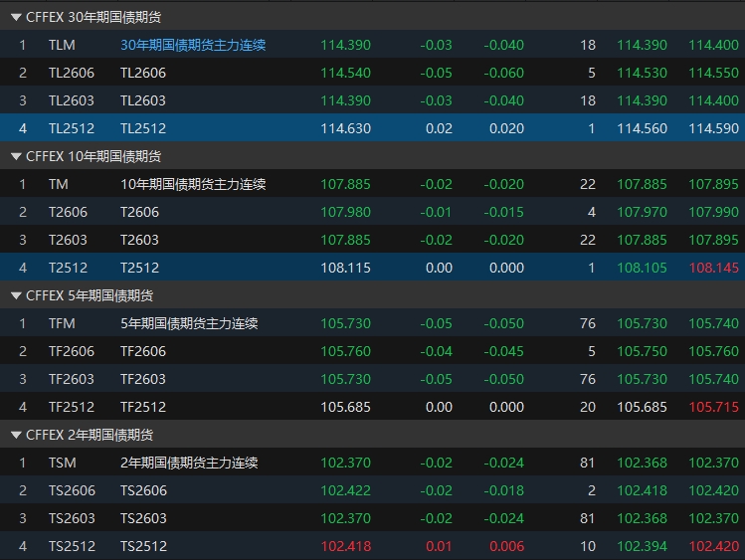Screen dimensions: 745x560
Task: Select the TS2606 symbol row
Action: (x=372, y=490)
